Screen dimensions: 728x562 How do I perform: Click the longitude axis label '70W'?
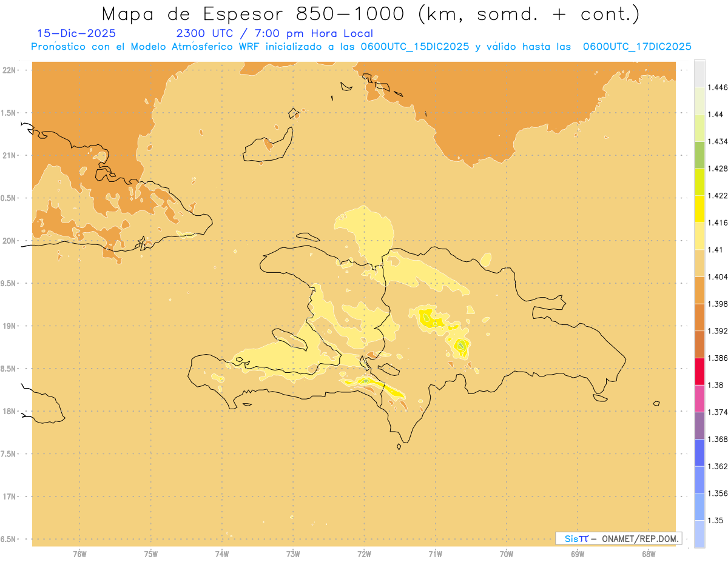507,554
